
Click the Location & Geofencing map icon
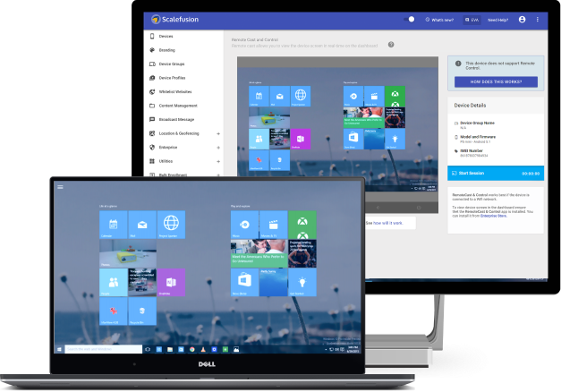pyautogui.click(x=152, y=133)
